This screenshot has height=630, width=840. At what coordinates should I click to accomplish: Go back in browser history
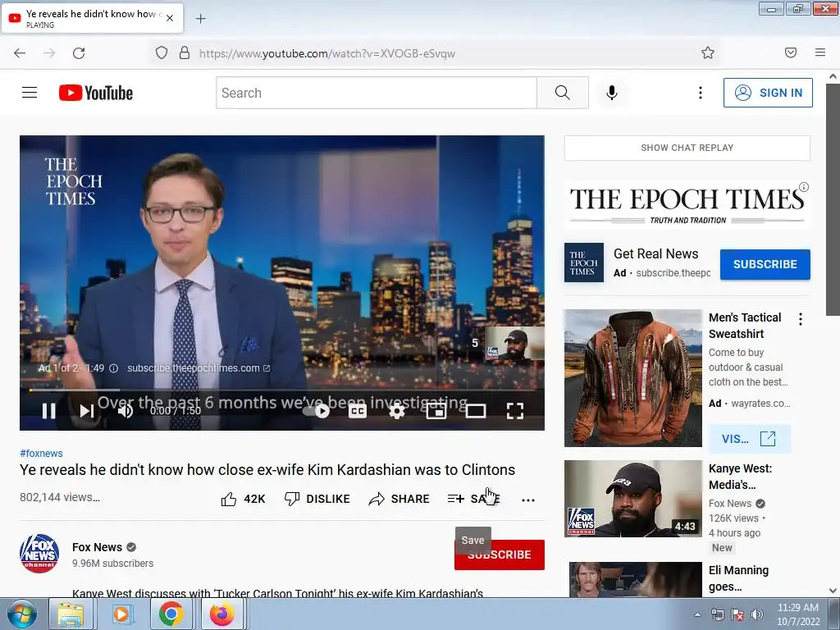tap(20, 53)
